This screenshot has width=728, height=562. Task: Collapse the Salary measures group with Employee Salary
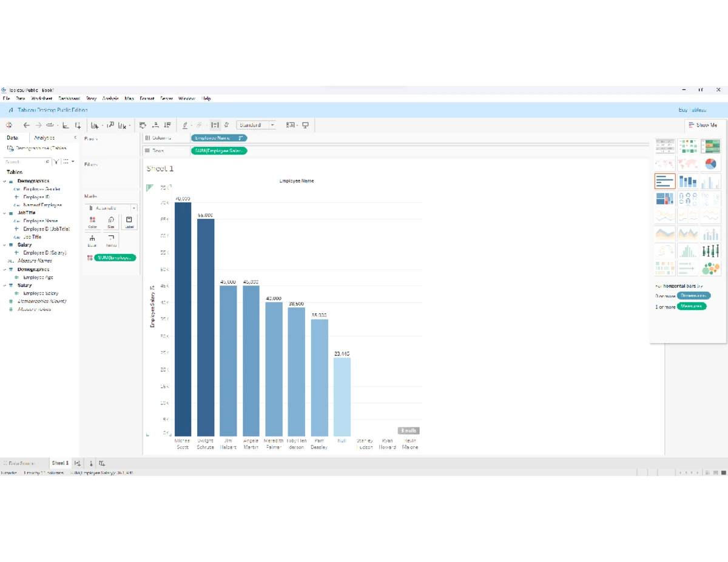5,285
